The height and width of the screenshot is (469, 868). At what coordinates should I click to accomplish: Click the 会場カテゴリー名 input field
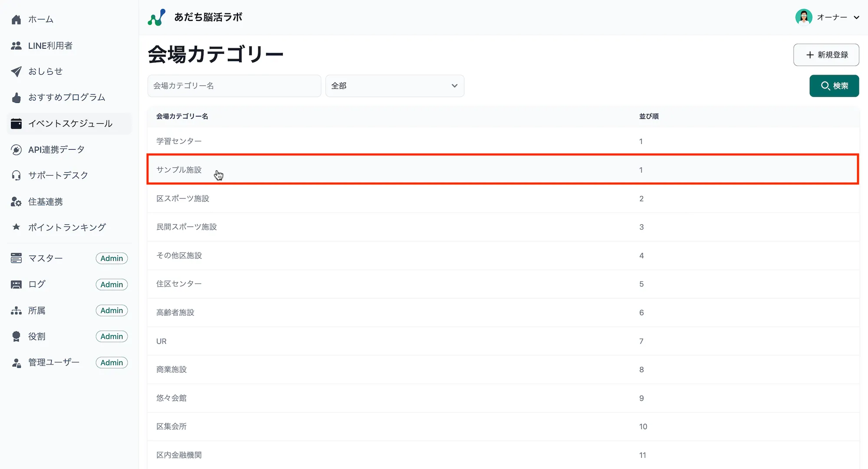coord(234,85)
